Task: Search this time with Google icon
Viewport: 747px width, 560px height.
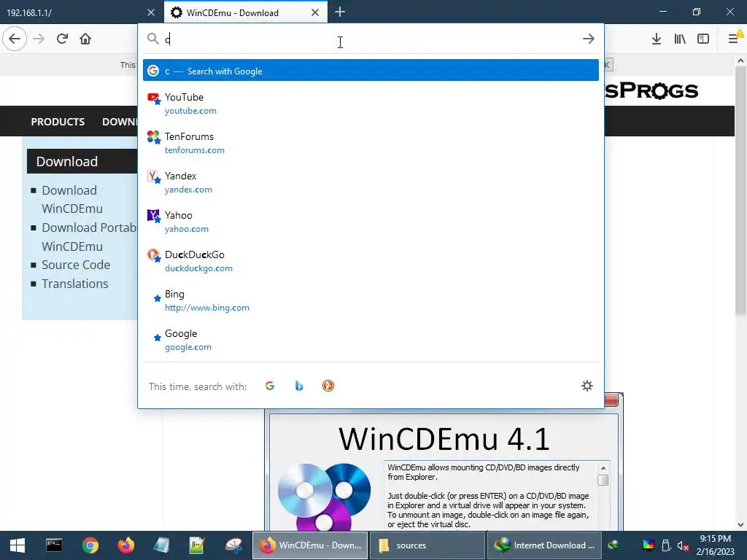Action: point(270,386)
